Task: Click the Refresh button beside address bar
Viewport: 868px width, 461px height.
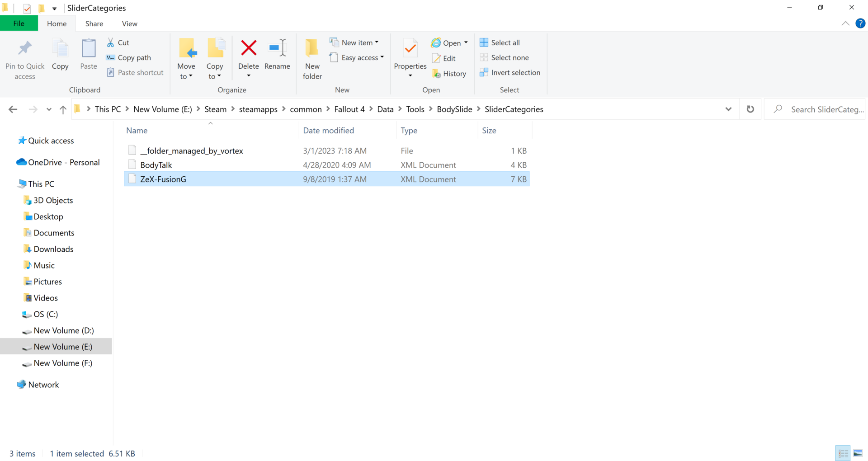Action: pos(750,109)
